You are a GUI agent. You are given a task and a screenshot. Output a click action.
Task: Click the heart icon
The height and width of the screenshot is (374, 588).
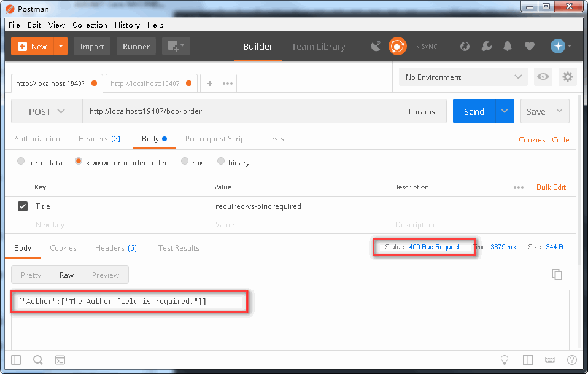click(530, 46)
